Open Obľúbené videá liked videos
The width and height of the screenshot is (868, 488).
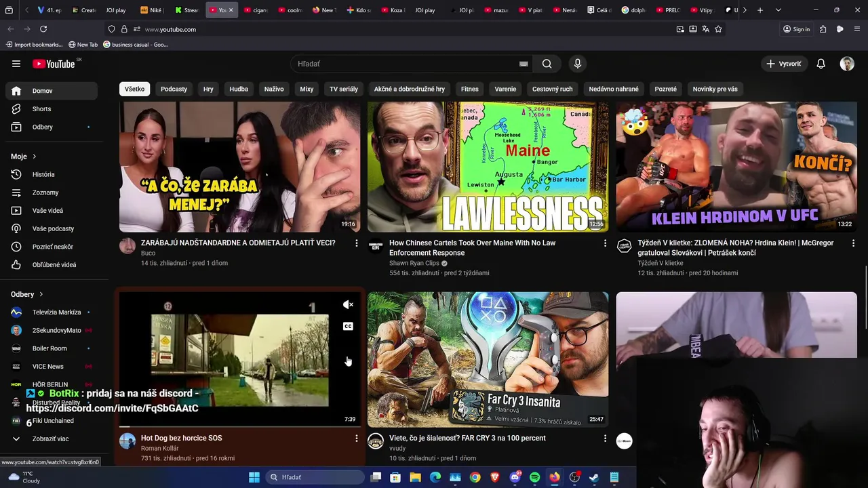point(52,264)
